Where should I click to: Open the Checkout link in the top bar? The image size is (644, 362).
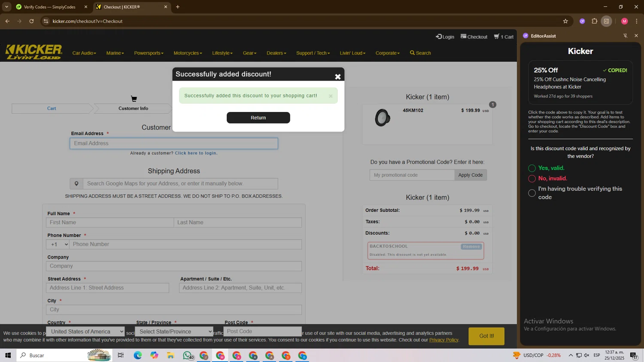pos(474,37)
